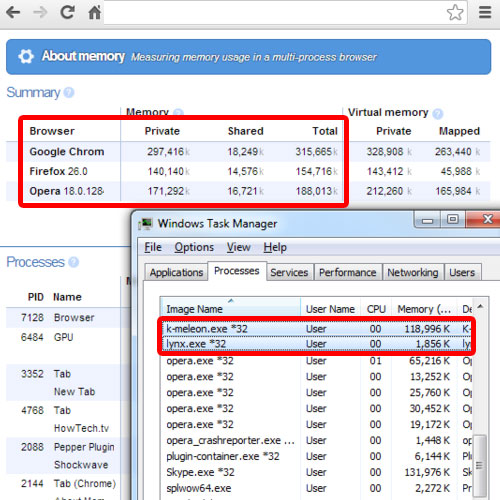This screenshot has width=500, height=500.
Task: Select lynx.exe *32 process row
Action: pos(316,344)
